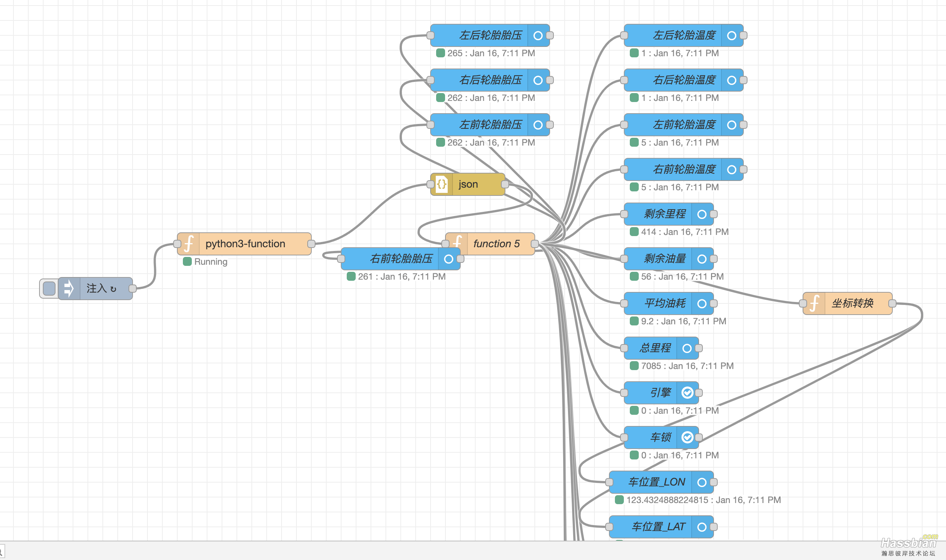The height and width of the screenshot is (560, 946).
Task: Click the python3-function output port
Action: pos(311,244)
